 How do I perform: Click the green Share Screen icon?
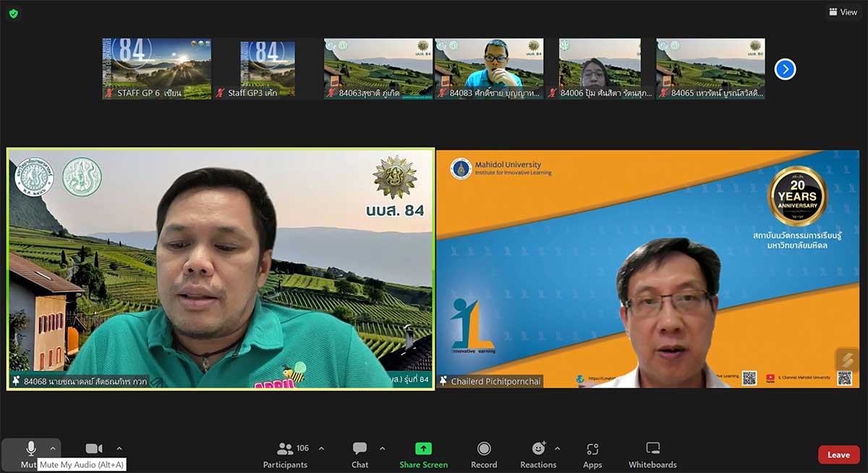(x=423, y=448)
